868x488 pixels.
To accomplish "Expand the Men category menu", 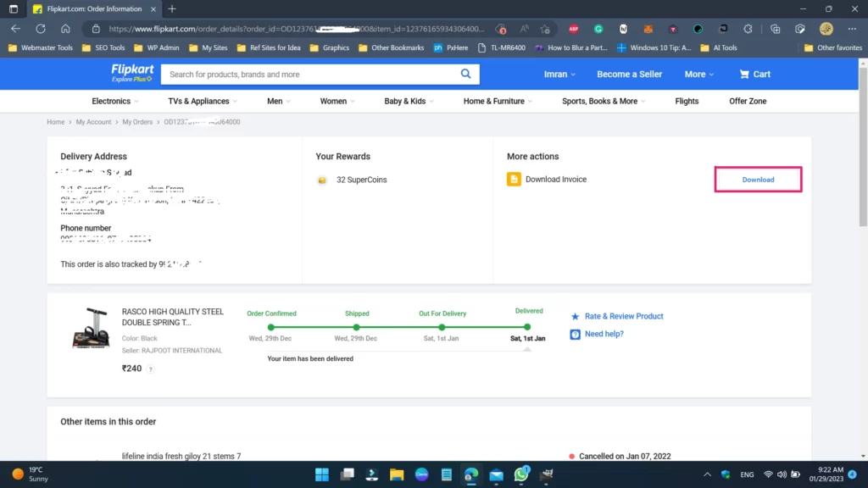I will (278, 102).
